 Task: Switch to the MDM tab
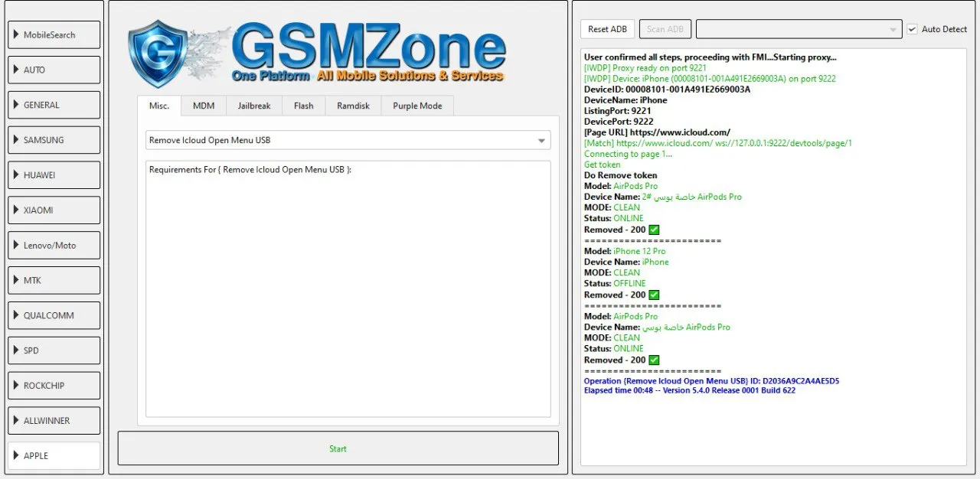point(204,106)
